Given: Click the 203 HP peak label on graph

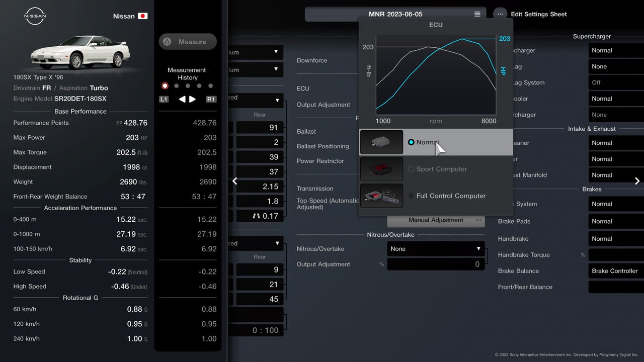Looking at the screenshot, I should pyautogui.click(x=504, y=39).
